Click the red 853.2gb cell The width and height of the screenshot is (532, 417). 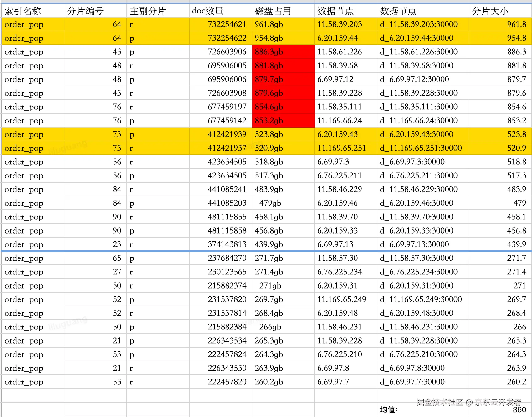coord(283,121)
